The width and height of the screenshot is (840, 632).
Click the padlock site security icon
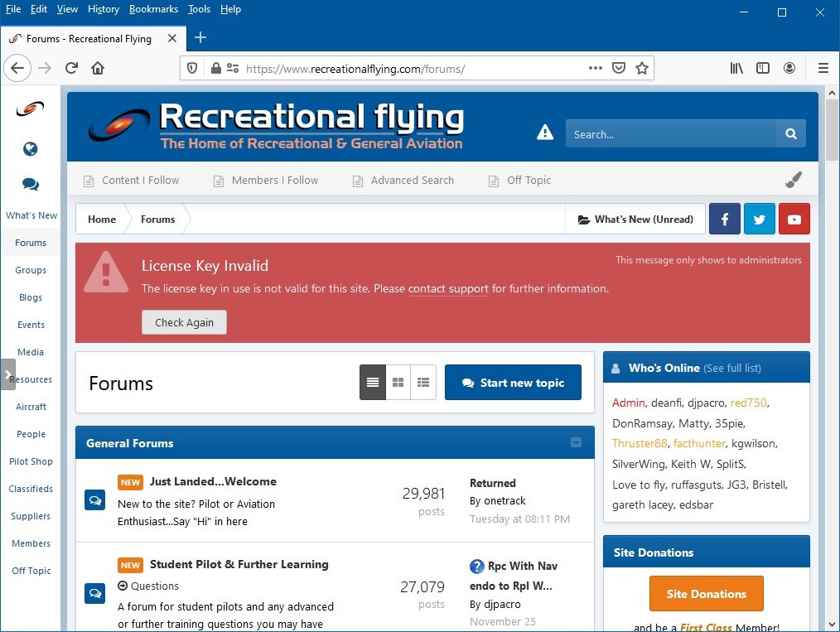215,68
